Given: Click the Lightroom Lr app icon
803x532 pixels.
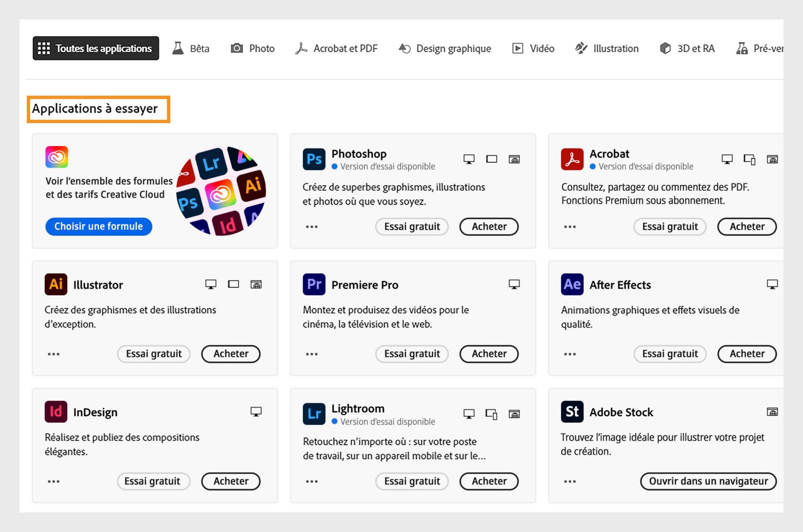Looking at the screenshot, I should tap(314, 414).
